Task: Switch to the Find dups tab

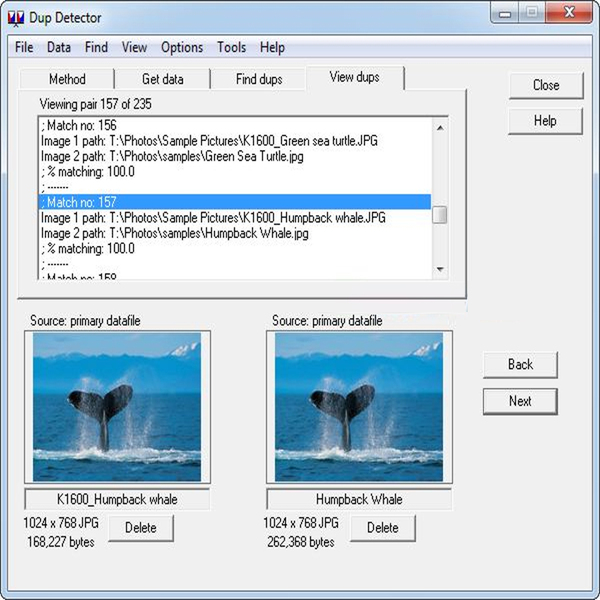Action: click(x=259, y=79)
